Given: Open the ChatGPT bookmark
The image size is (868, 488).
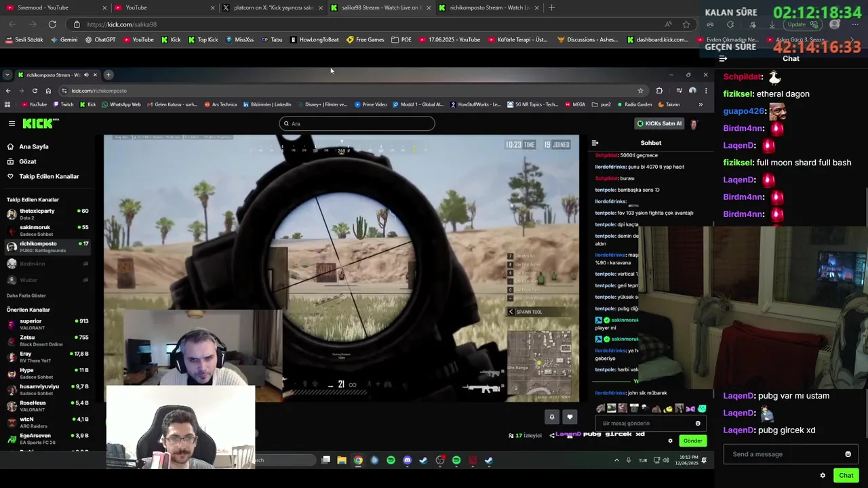Looking at the screenshot, I should click(100, 40).
